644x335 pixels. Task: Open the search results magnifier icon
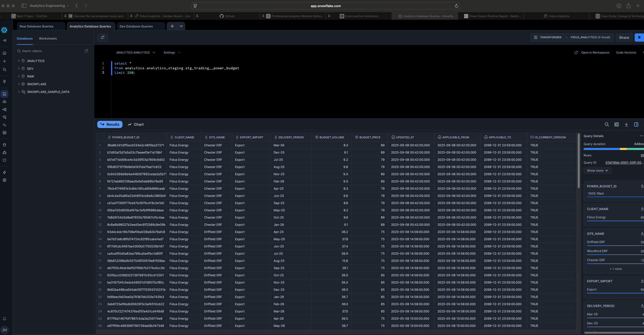607,125
